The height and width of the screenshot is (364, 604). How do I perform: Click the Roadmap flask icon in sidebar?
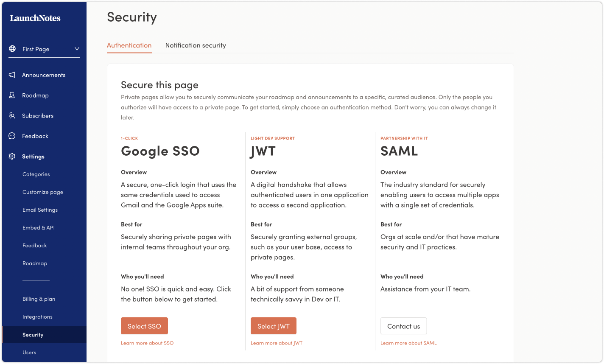click(12, 95)
